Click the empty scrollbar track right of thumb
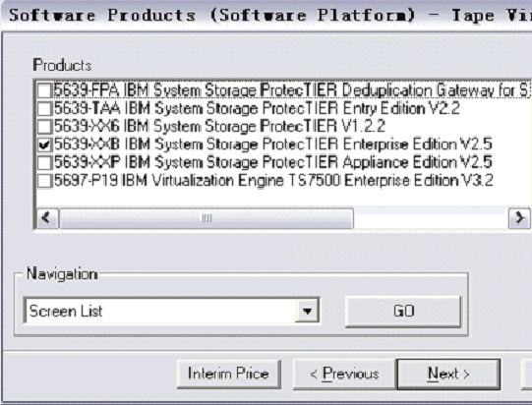The width and height of the screenshot is (532, 405). click(431, 218)
